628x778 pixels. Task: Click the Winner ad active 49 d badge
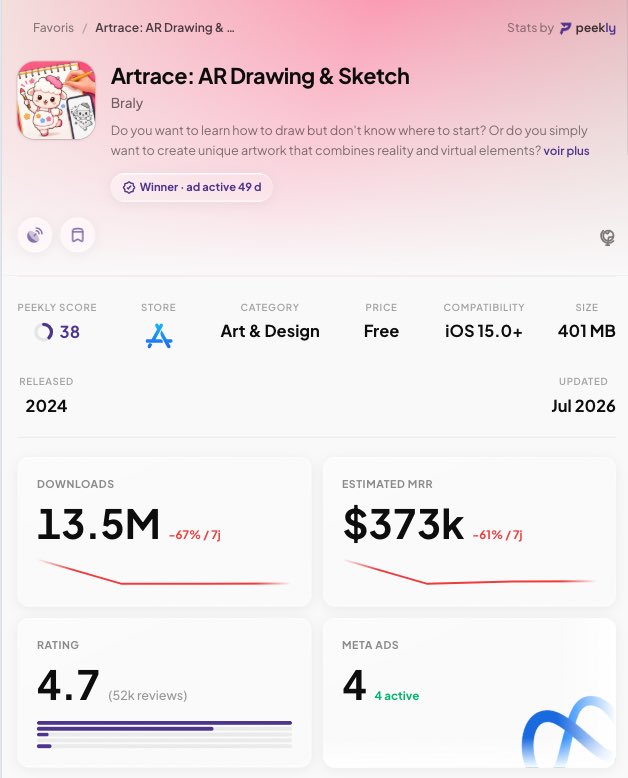click(191, 188)
